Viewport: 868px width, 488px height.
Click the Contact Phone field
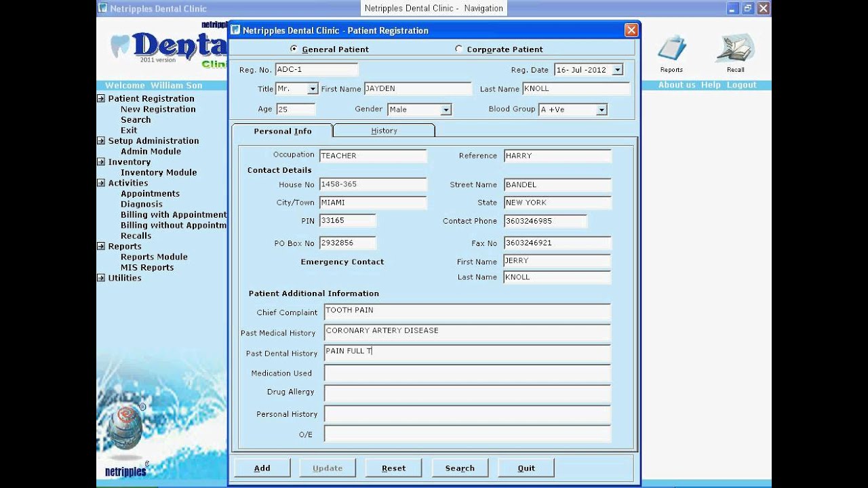[545, 221]
